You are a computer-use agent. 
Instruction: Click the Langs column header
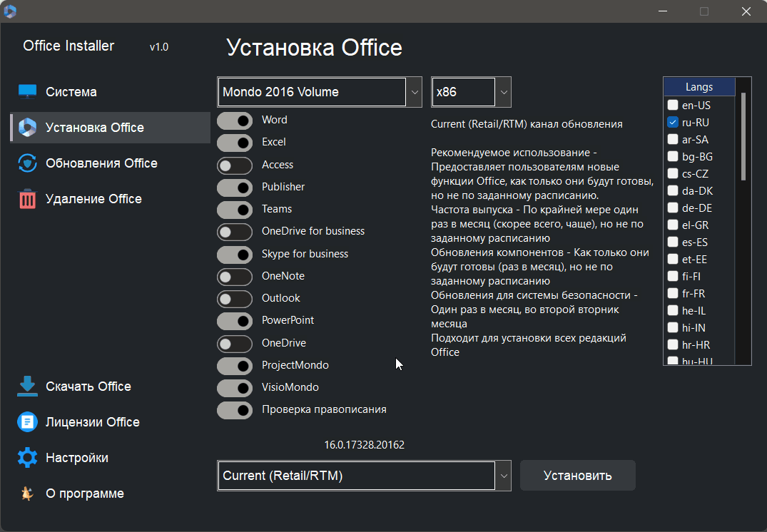(x=699, y=87)
